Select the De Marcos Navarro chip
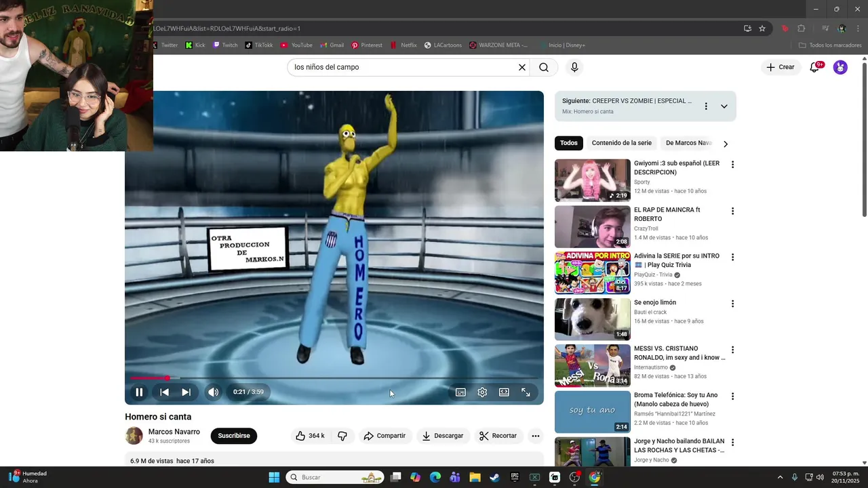The width and height of the screenshot is (868, 488). (689, 143)
